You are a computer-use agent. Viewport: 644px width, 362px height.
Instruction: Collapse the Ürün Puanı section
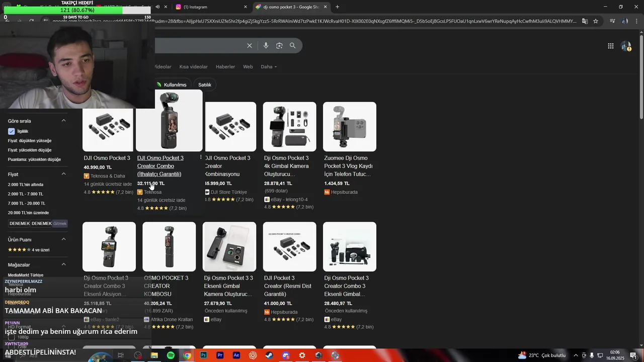[63, 239]
